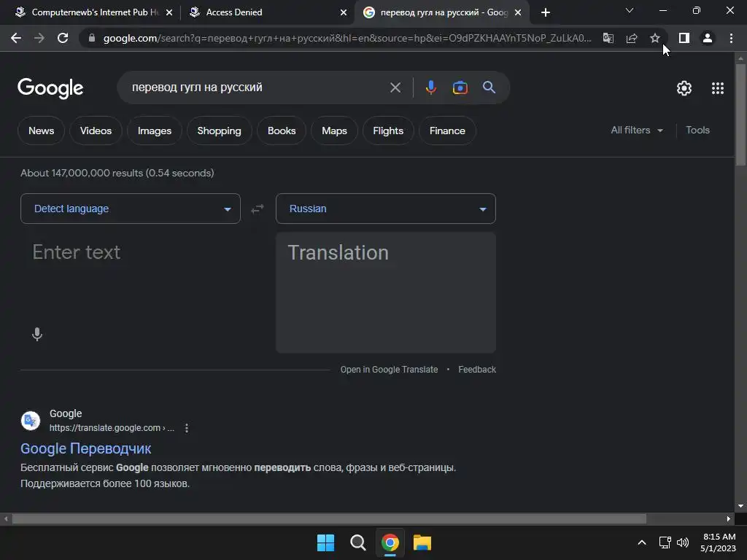Send Feedback on the translate widget

[477, 370]
